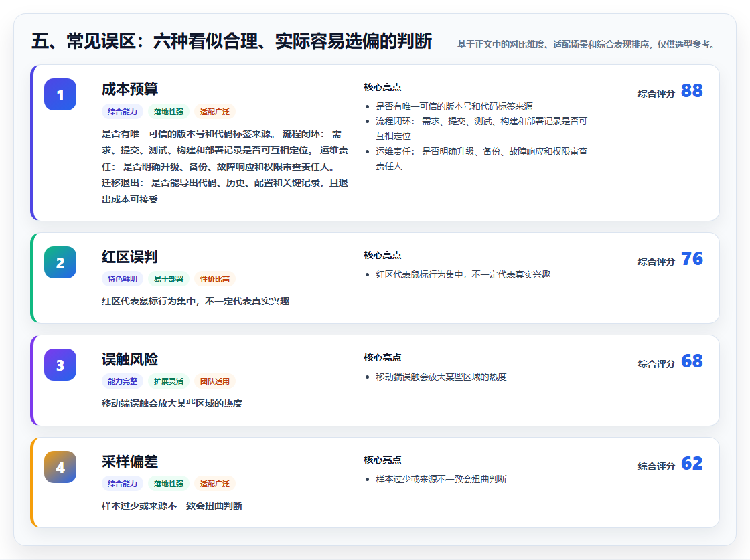This screenshot has height=560, width=750.
Task: Open the 采样偏差 card title
Action: [x=130, y=461]
